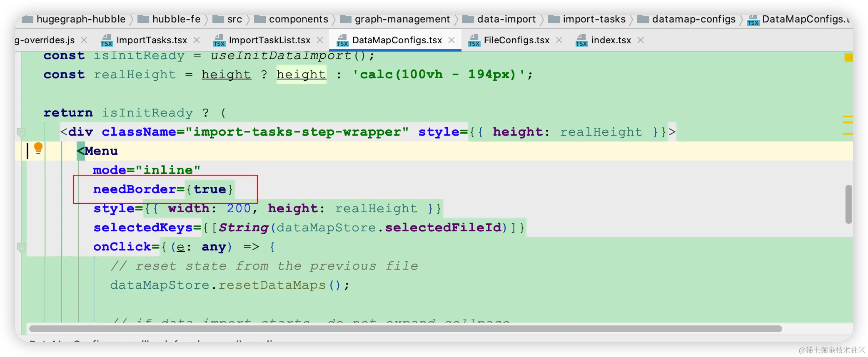
Task: Click the needBorder attribute name
Action: tap(135, 189)
